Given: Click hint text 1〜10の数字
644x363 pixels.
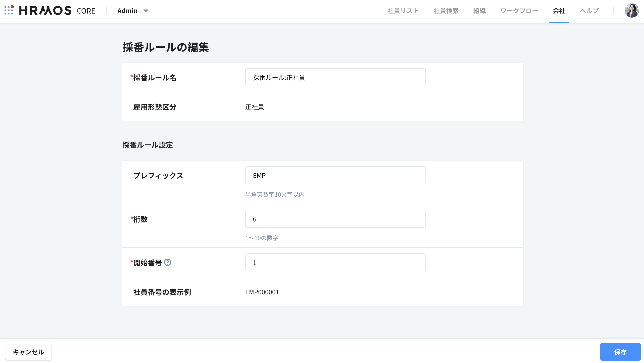Looking at the screenshot, I should tap(261, 238).
